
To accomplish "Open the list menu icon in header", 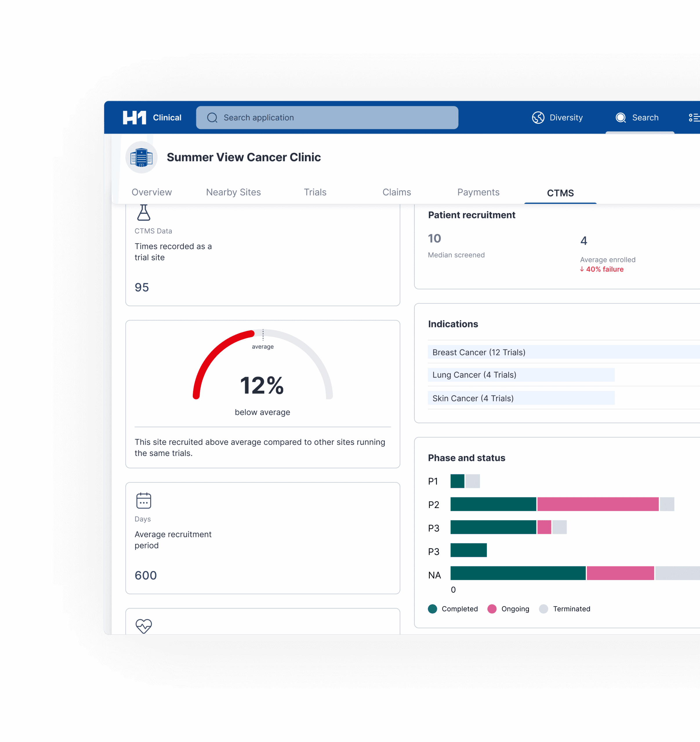I will pyautogui.click(x=694, y=118).
